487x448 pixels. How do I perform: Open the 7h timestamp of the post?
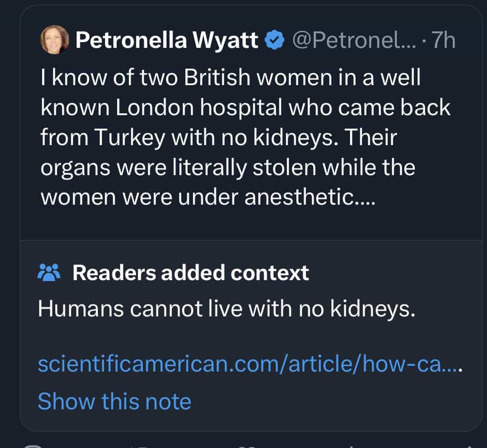[443, 41]
